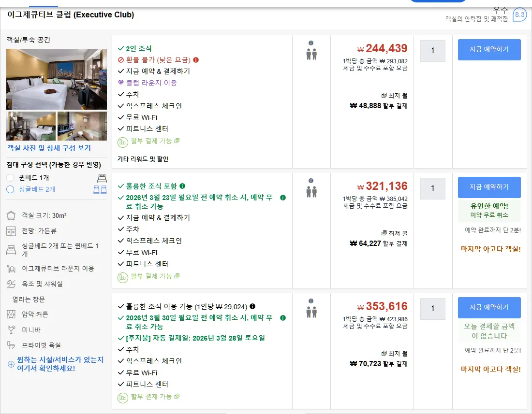
Task: Click installment icon in the ₩353,616 offer features
Action: (x=122, y=398)
